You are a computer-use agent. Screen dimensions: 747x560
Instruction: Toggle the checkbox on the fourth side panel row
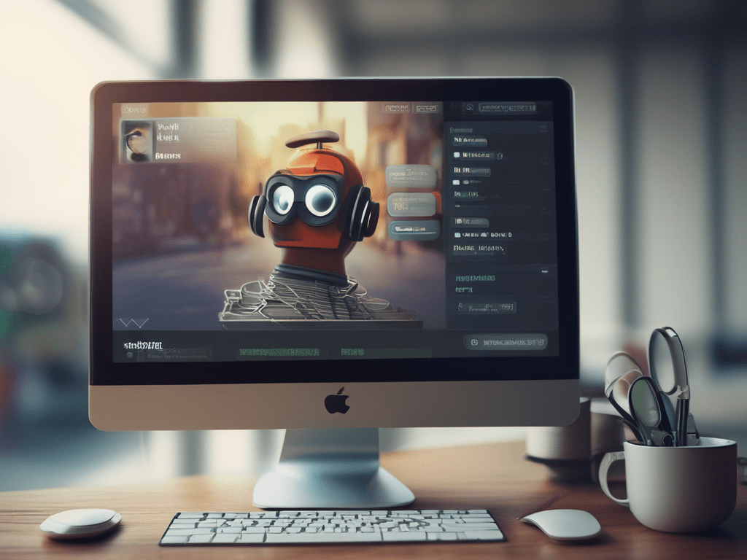click(x=457, y=182)
